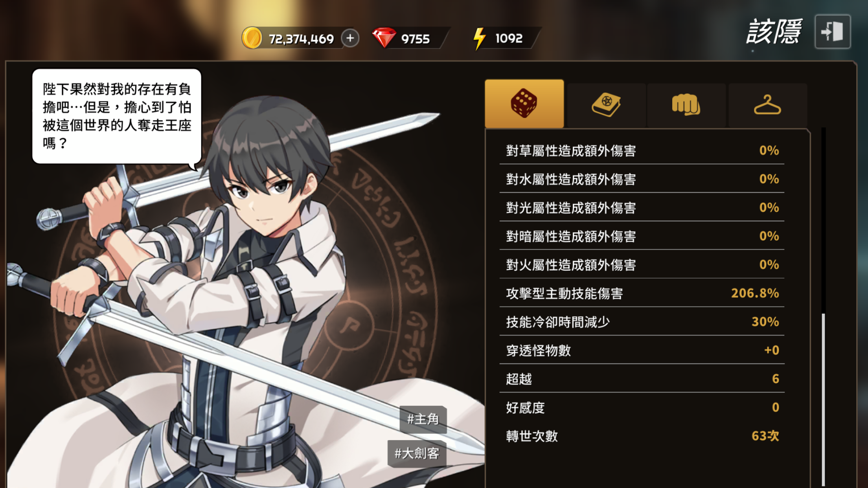This screenshot has height=488, width=868.
Task: Select the #大劍客 tag
Action: pos(417,453)
